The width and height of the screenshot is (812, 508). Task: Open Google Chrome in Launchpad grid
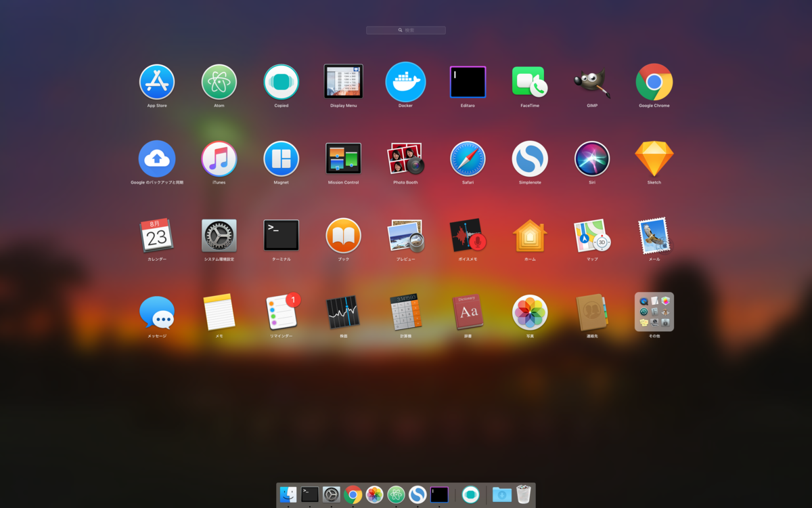point(654,82)
